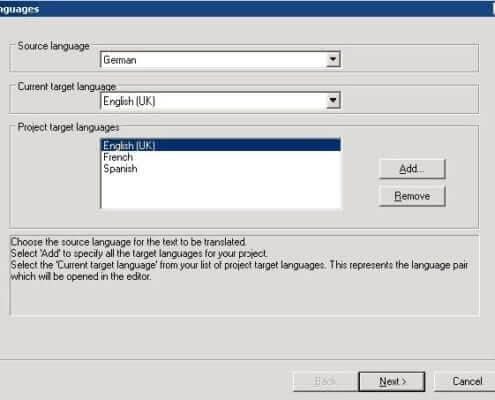Click empty area below Spanish in list

(221, 191)
